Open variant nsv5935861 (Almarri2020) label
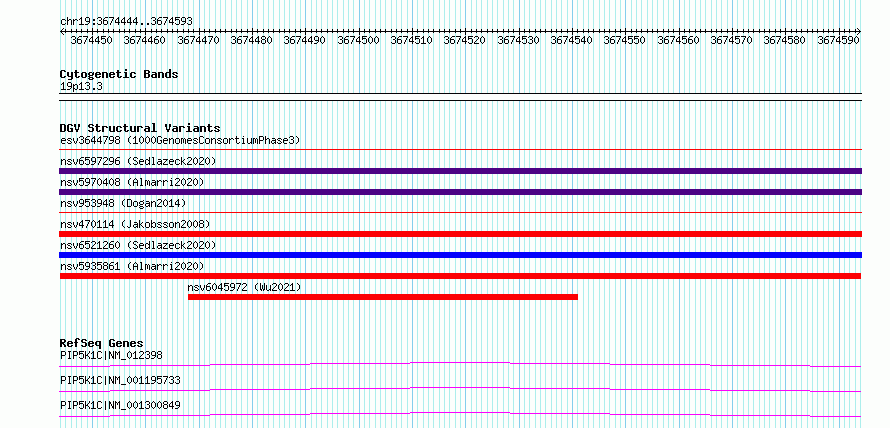Viewport: 890px width, 428px height. point(132,266)
